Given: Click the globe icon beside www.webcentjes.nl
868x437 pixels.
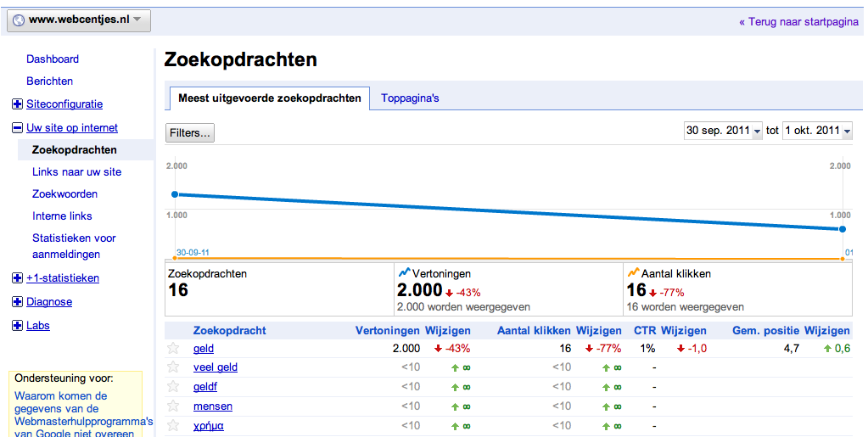Looking at the screenshot, I should pos(19,20).
